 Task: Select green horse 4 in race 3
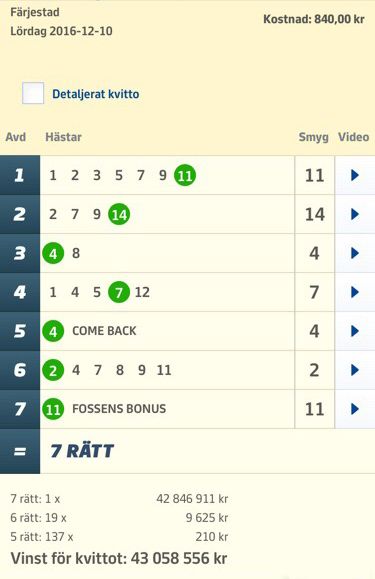pyautogui.click(x=53, y=254)
